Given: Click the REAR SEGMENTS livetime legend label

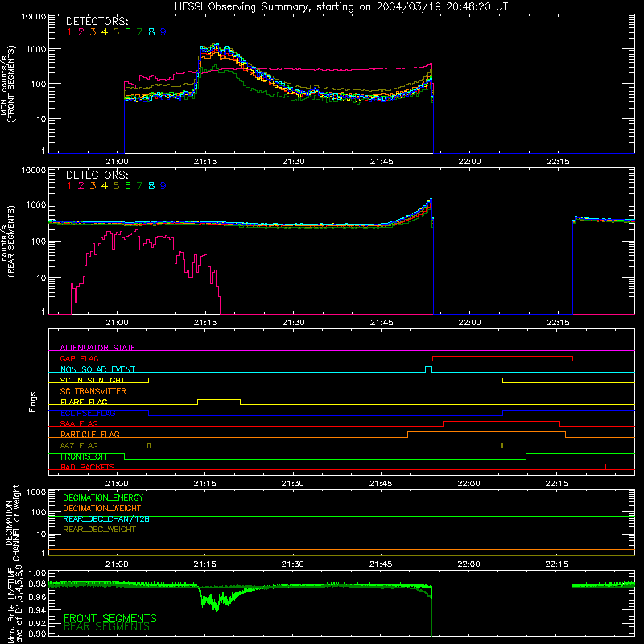Looking at the screenshot, I should (x=107, y=627).
